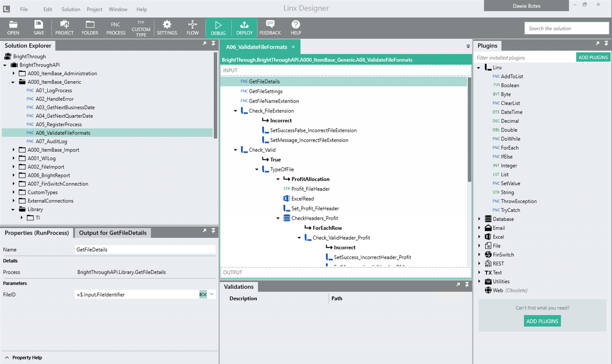612x364 pixels.
Task: Expand the A002_FileImport folder
Action: (14, 167)
